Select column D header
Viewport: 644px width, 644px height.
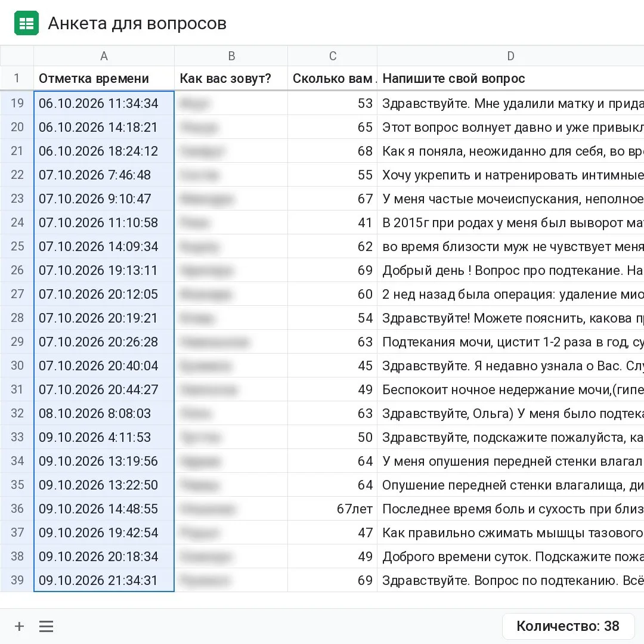pos(510,56)
